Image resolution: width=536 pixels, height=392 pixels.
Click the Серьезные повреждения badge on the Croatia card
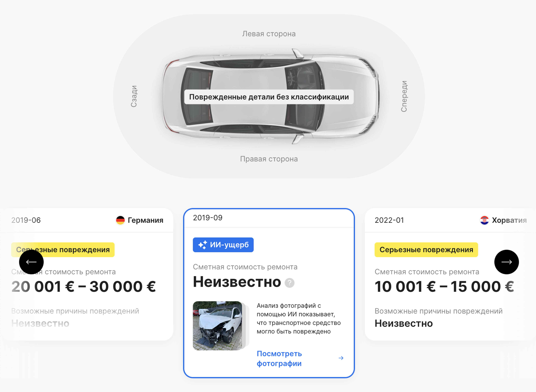click(x=426, y=250)
